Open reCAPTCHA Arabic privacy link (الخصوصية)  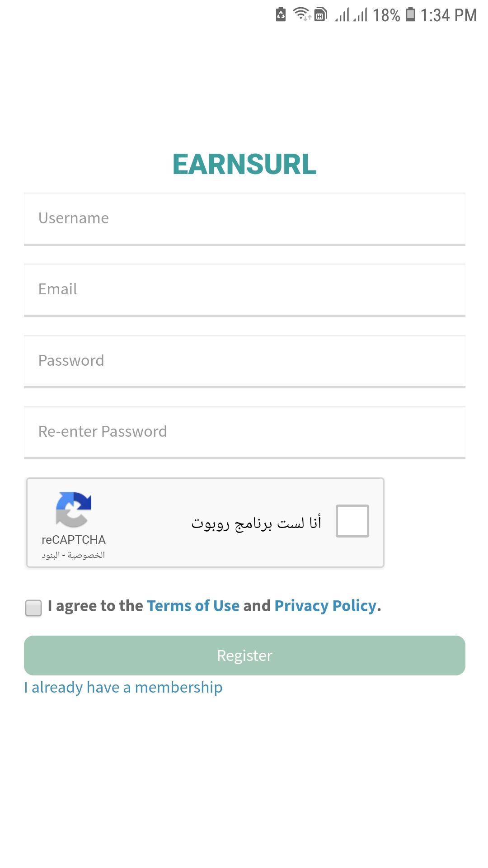click(x=86, y=555)
